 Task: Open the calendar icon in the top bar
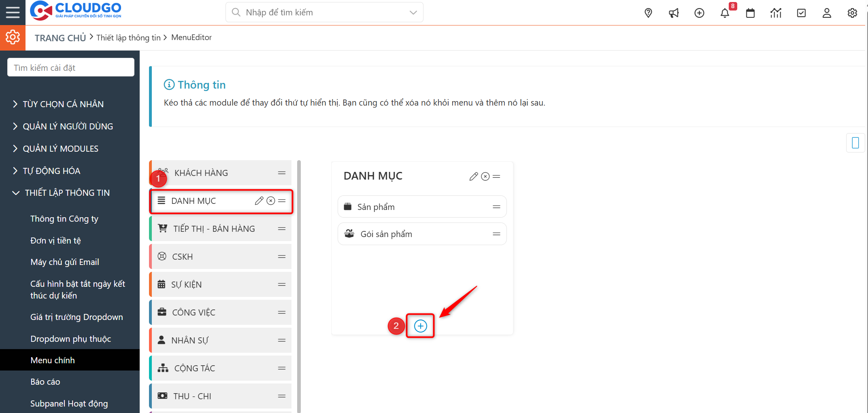click(x=750, y=13)
